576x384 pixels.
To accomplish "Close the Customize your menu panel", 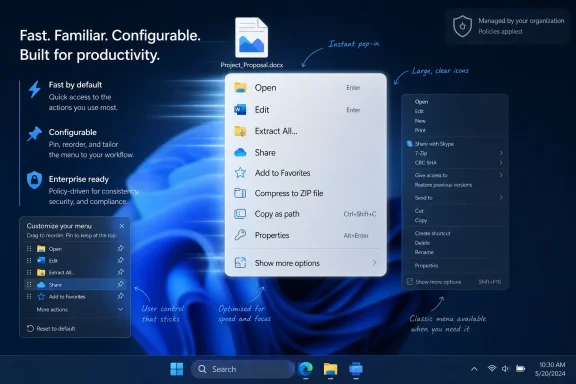I will [x=122, y=226].
